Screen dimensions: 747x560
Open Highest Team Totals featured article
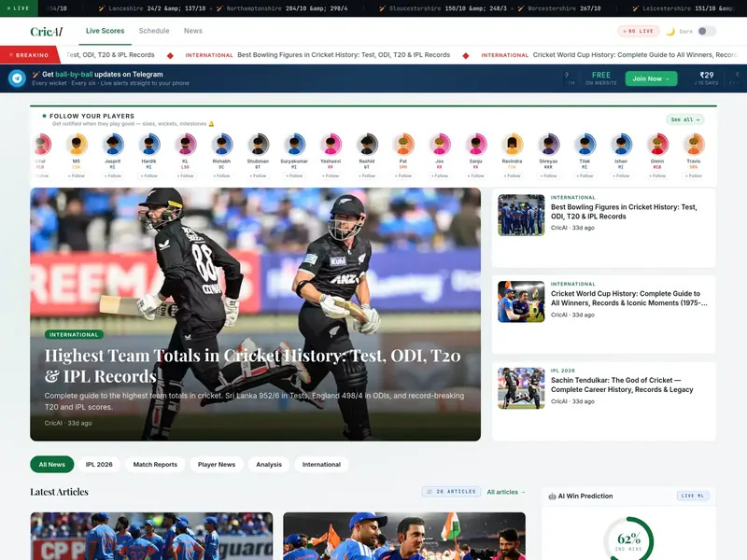[255, 315]
